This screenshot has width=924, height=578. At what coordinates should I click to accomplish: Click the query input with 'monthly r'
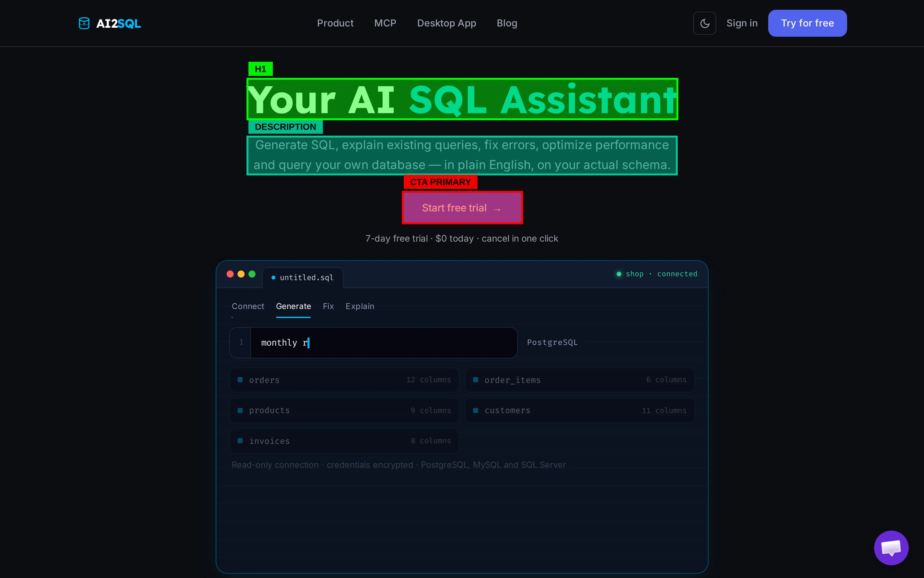[x=373, y=342]
